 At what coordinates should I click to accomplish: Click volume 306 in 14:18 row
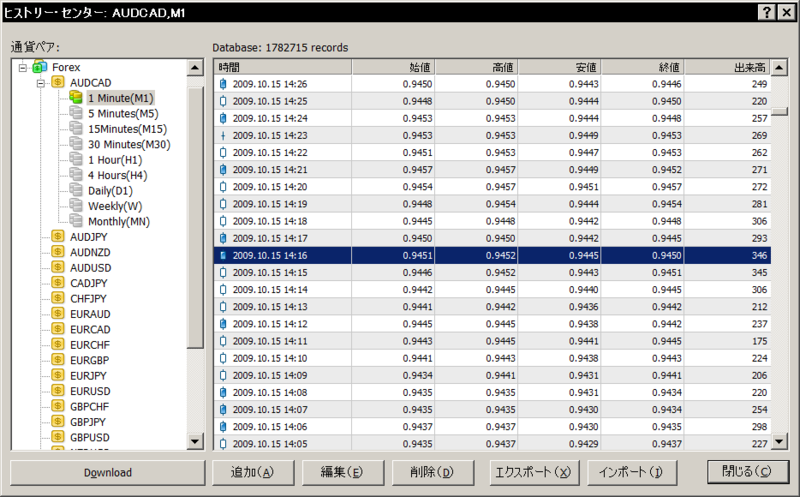point(759,221)
